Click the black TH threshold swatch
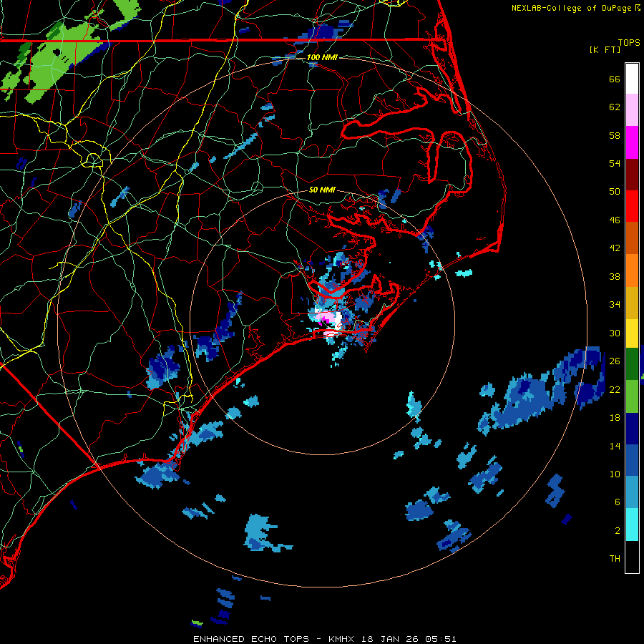This screenshot has width=644, height=644. point(632,557)
